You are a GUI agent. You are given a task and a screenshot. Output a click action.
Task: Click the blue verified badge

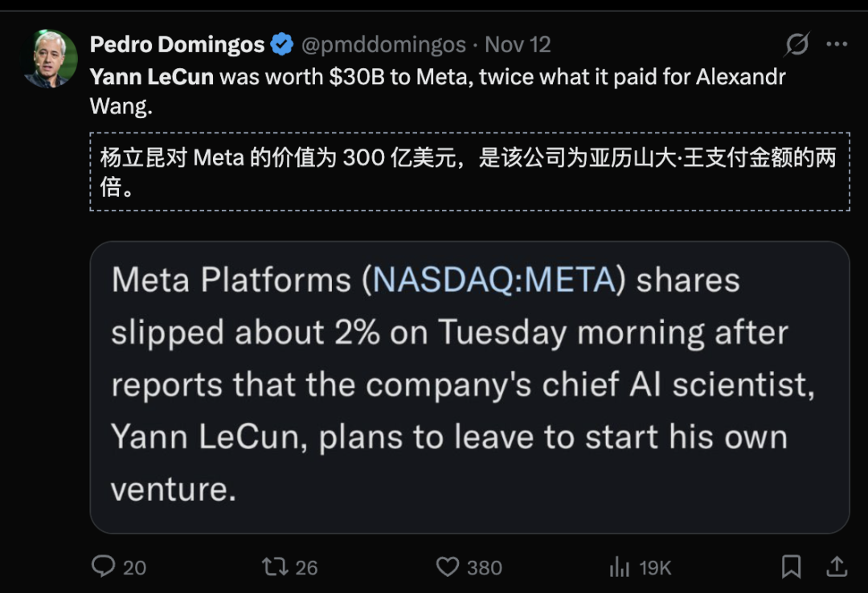click(x=281, y=45)
